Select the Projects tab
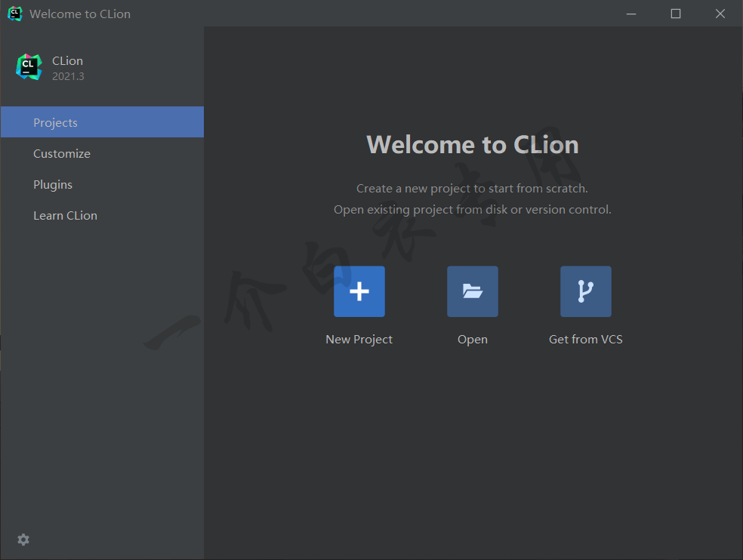Image resolution: width=743 pixels, height=560 pixels. pyautogui.click(x=103, y=122)
